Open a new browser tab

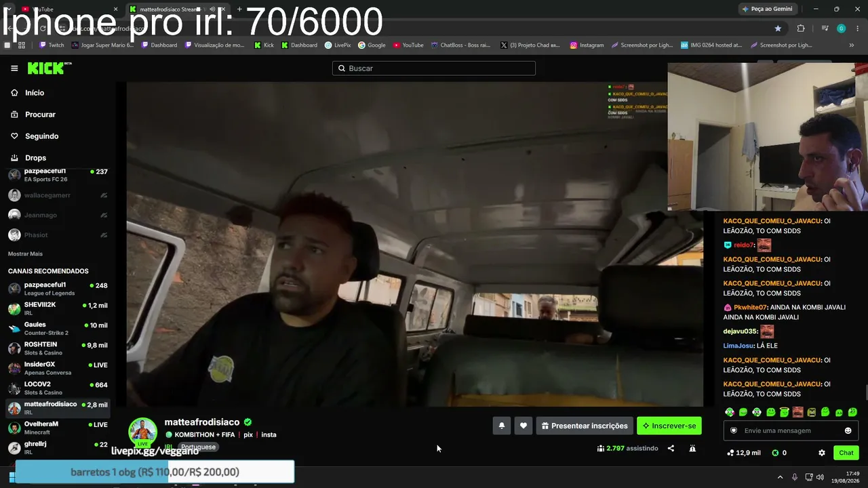239,9
